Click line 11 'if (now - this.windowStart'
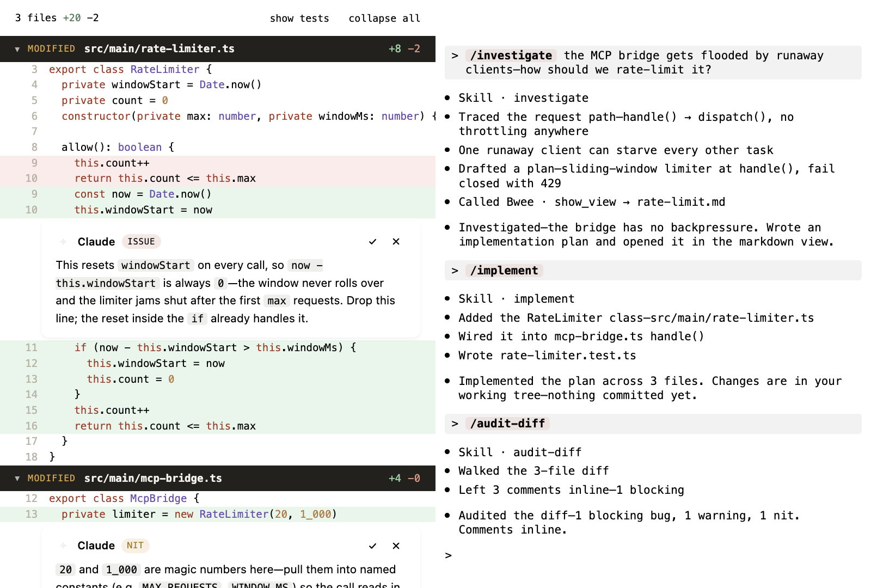Viewport: 871px width, 588px height. 218,348
